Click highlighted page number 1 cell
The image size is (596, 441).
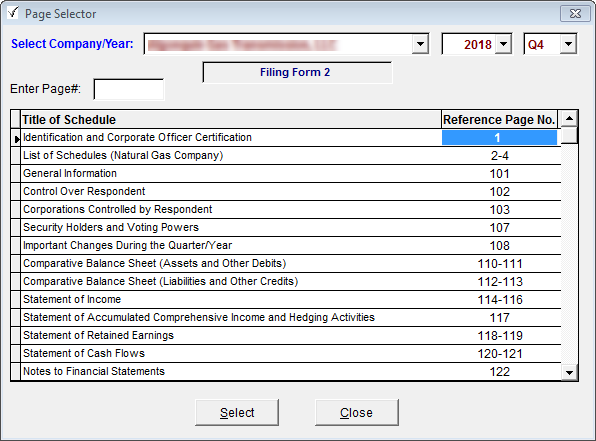point(499,138)
